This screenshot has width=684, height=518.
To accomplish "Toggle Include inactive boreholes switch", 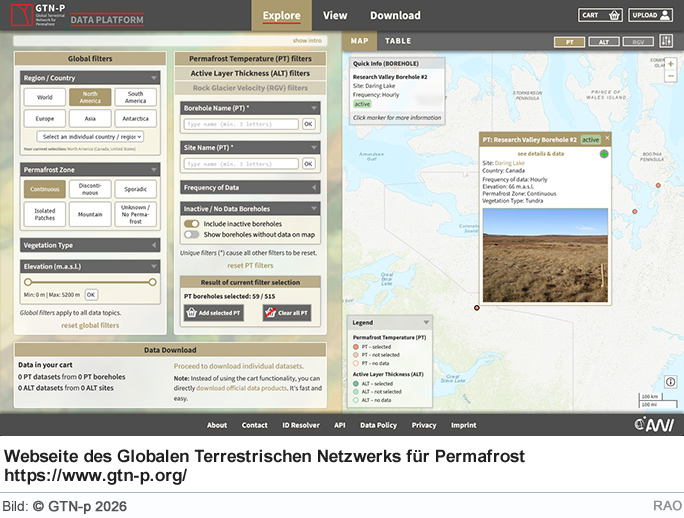I will [x=191, y=224].
